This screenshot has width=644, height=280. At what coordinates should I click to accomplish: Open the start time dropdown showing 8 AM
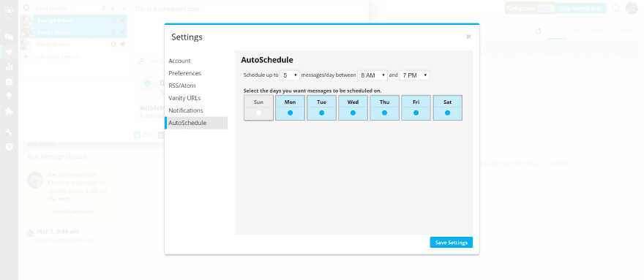tap(372, 75)
